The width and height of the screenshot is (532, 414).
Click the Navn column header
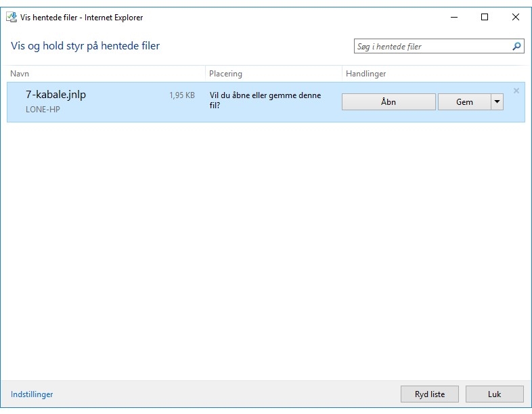(x=20, y=74)
